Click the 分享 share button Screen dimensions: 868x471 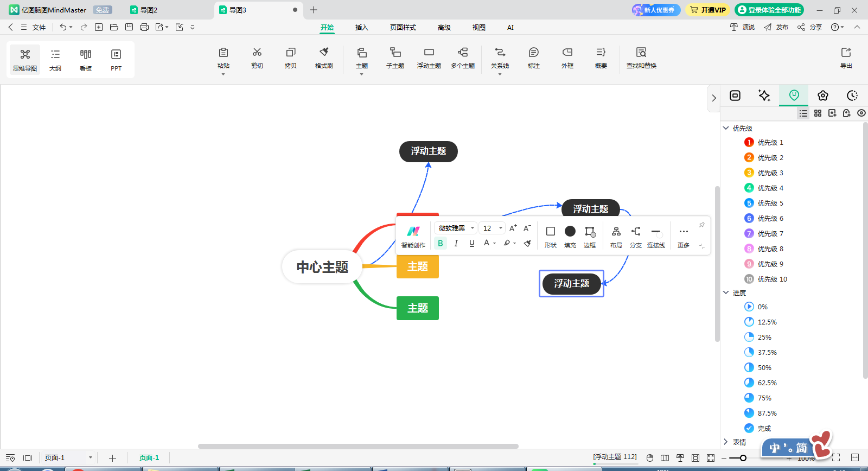click(x=810, y=27)
